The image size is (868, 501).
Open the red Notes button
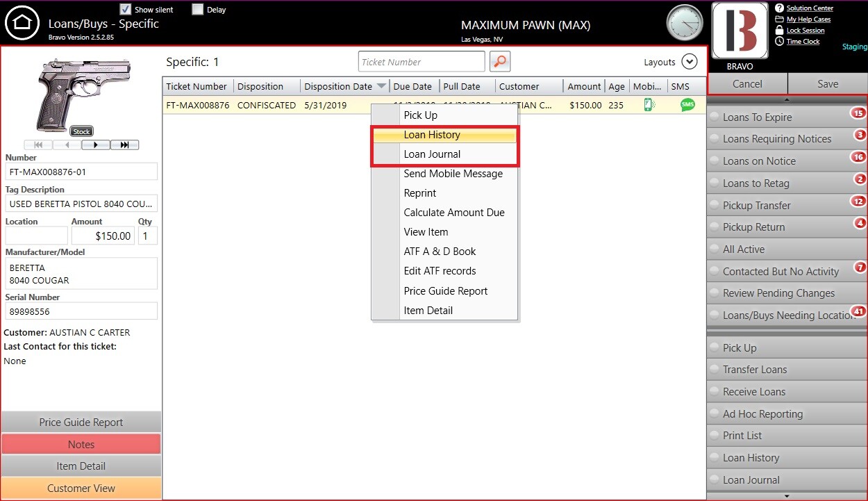pos(81,445)
